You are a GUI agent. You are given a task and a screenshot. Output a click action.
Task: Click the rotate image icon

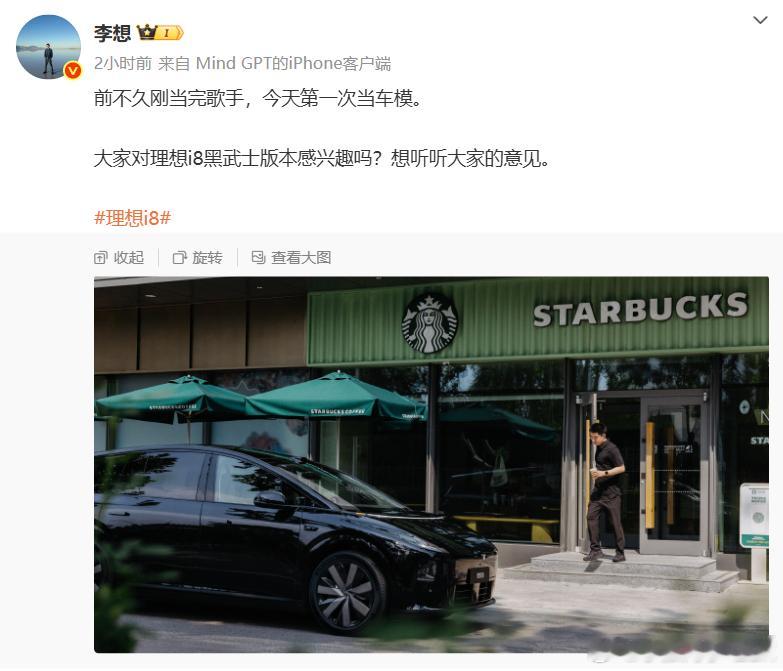pos(179,258)
